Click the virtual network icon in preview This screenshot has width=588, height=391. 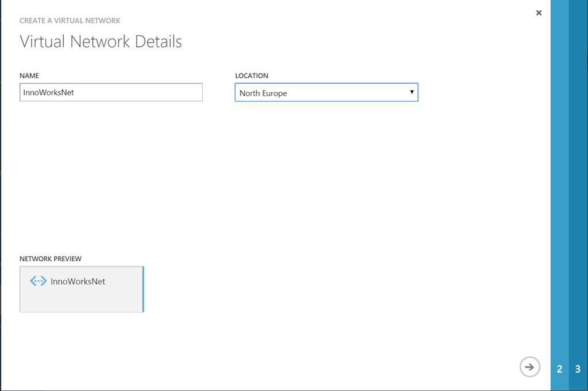click(38, 281)
